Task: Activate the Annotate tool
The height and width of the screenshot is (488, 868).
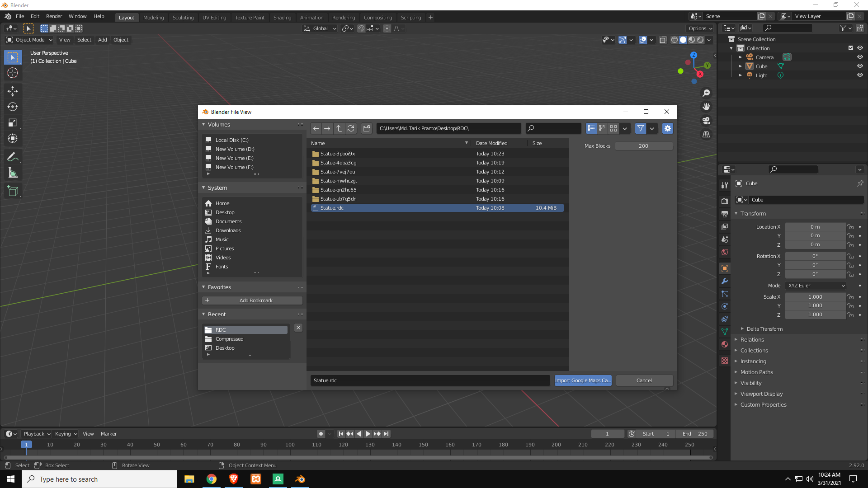Action: 13,156
